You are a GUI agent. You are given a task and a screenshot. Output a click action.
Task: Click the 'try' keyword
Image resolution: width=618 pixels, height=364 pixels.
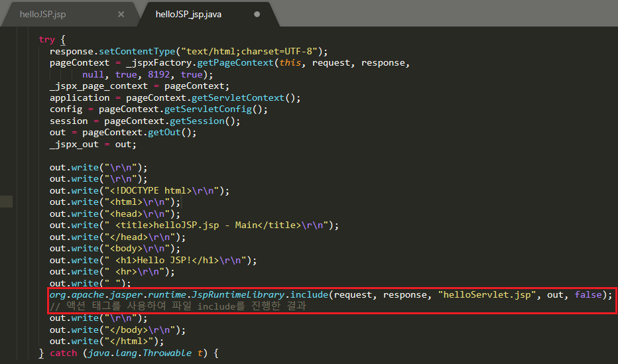point(46,39)
